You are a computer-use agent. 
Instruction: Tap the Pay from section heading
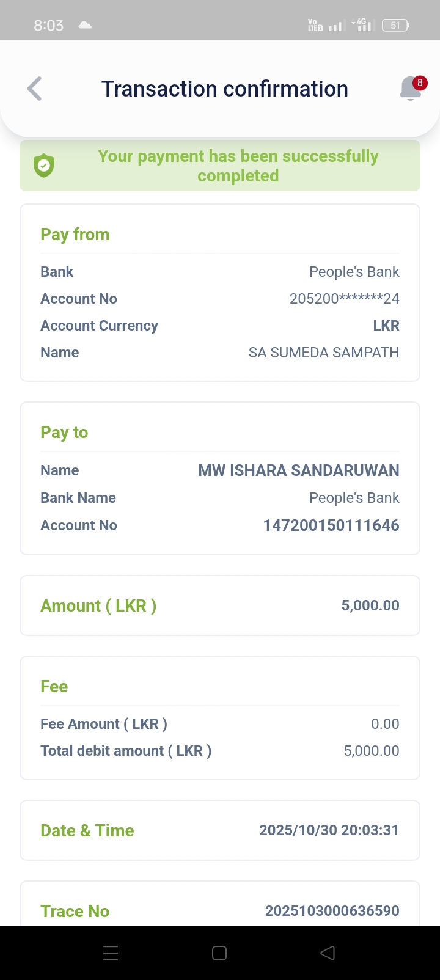point(75,235)
